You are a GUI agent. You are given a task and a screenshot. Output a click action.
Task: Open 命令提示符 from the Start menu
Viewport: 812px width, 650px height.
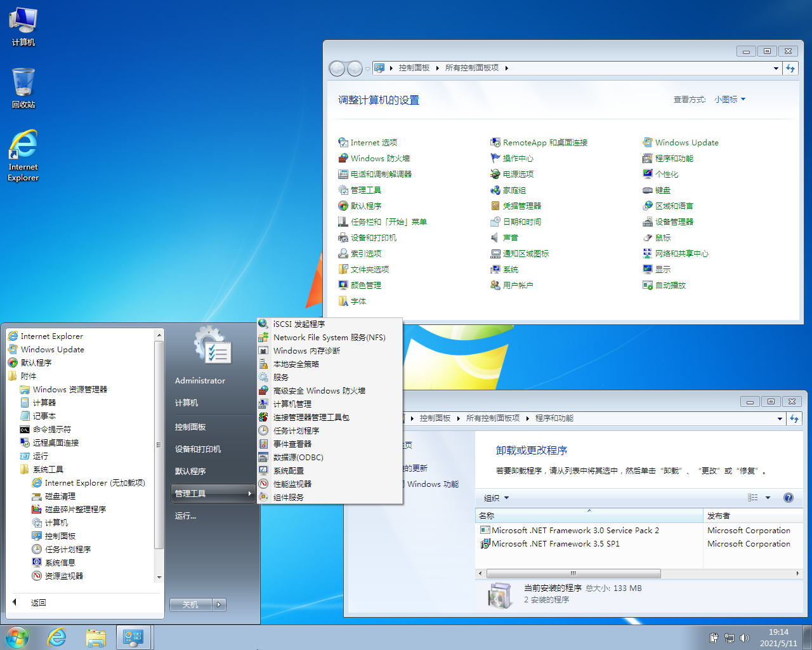point(51,430)
